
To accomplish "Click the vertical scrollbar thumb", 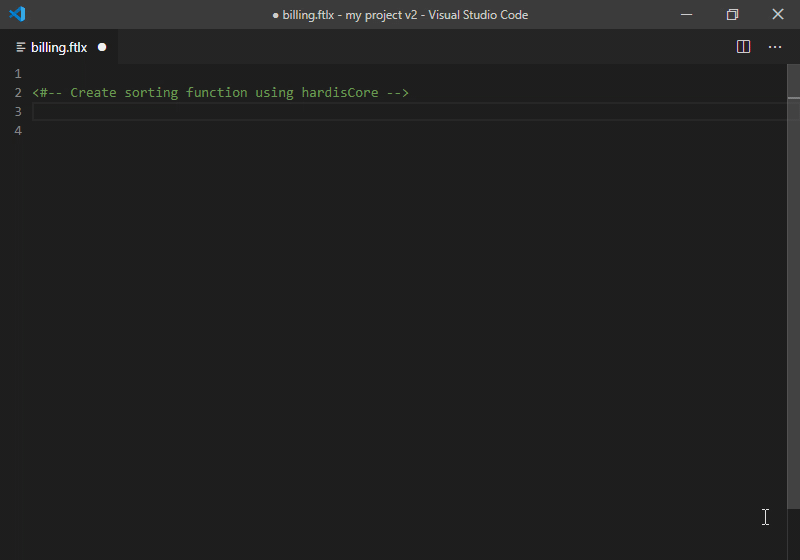I will click(x=793, y=286).
